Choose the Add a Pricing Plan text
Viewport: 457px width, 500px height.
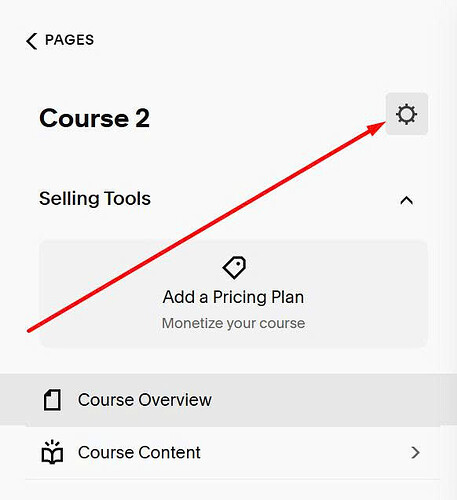233,297
